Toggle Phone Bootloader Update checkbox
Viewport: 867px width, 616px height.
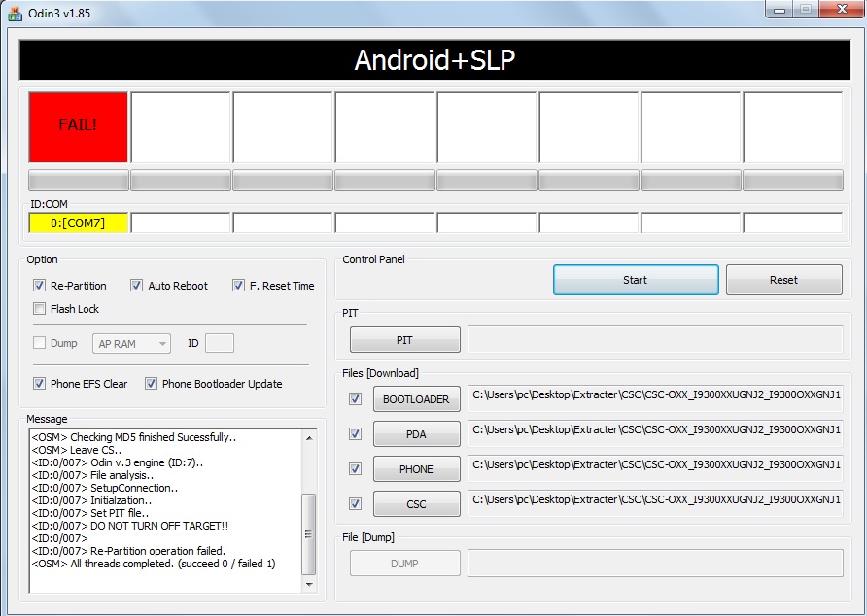coord(151,383)
